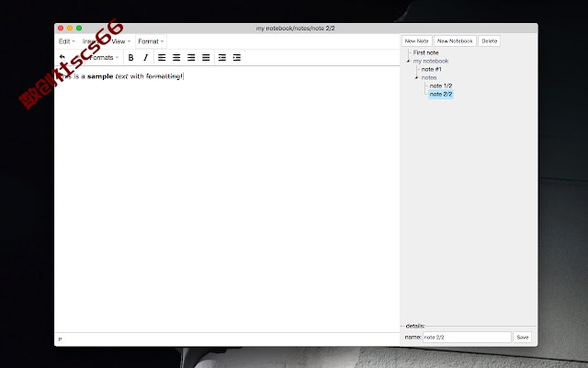This screenshot has width=588, height=368.
Task: Click the bold word 'sample' in the editor
Action: (100, 76)
